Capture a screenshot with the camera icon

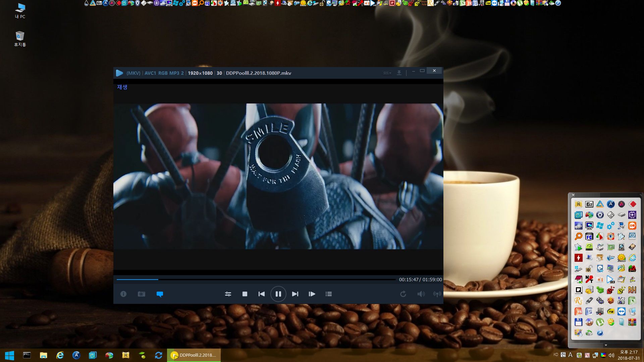142,294
